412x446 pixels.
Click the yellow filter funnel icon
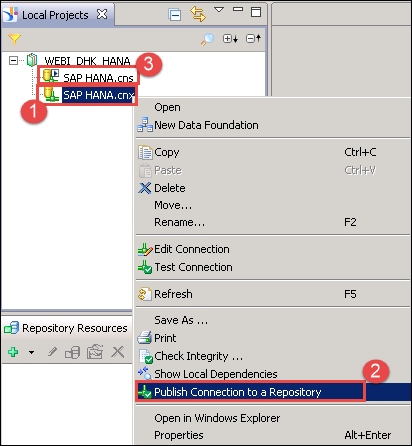click(x=14, y=39)
